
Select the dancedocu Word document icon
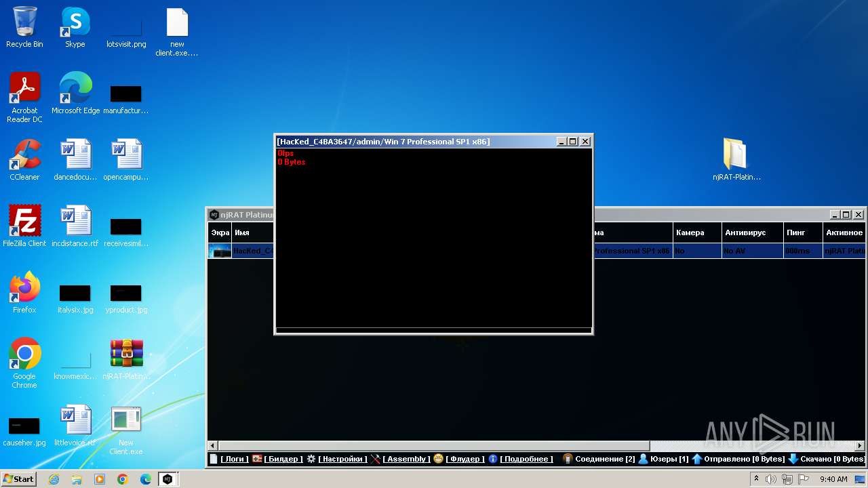75,160
